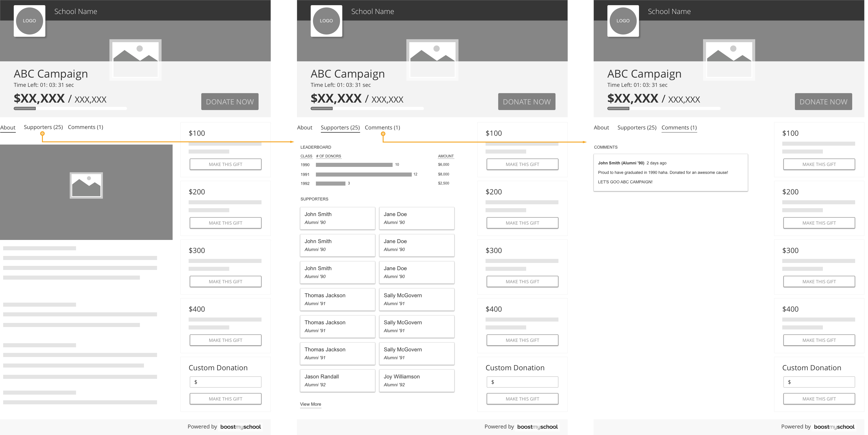Viewport: 868px width, 435px height.
Task: Click MAKE THIS GIFT under $300 in middle mockup
Action: pos(522,281)
